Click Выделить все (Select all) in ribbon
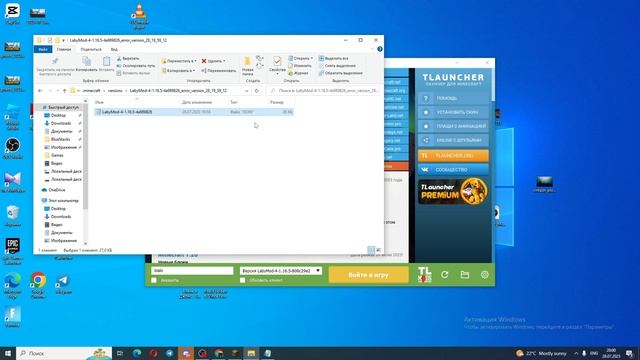 [333, 58]
